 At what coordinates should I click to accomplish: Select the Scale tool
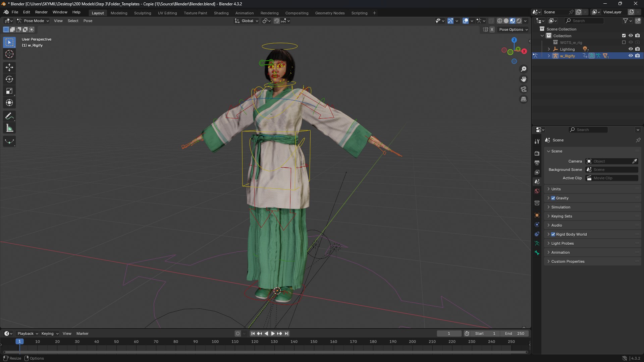pyautogui.click(x=9, y=91)
